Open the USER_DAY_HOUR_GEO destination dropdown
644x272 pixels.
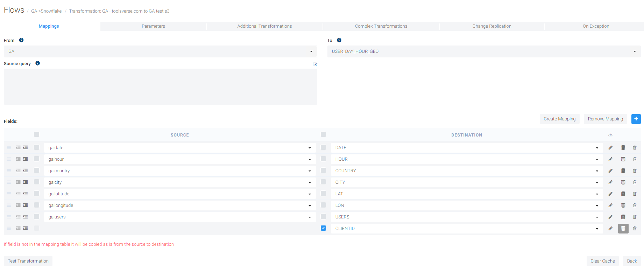pos(483,51)
